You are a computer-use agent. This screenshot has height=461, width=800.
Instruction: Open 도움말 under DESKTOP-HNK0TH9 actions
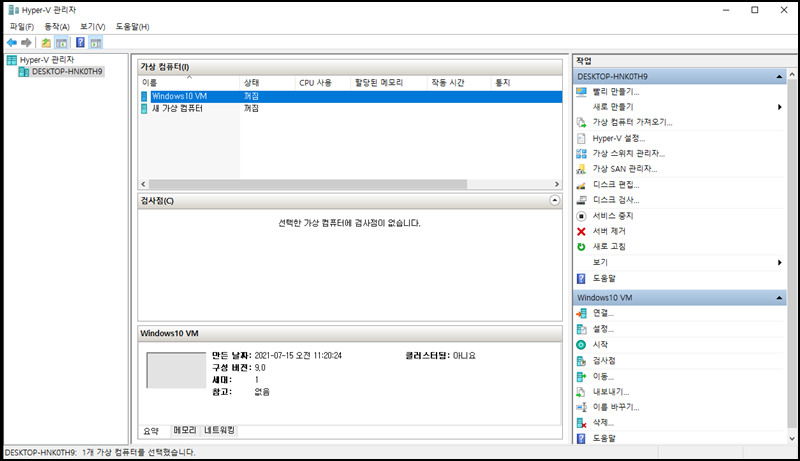pos(604,278)
